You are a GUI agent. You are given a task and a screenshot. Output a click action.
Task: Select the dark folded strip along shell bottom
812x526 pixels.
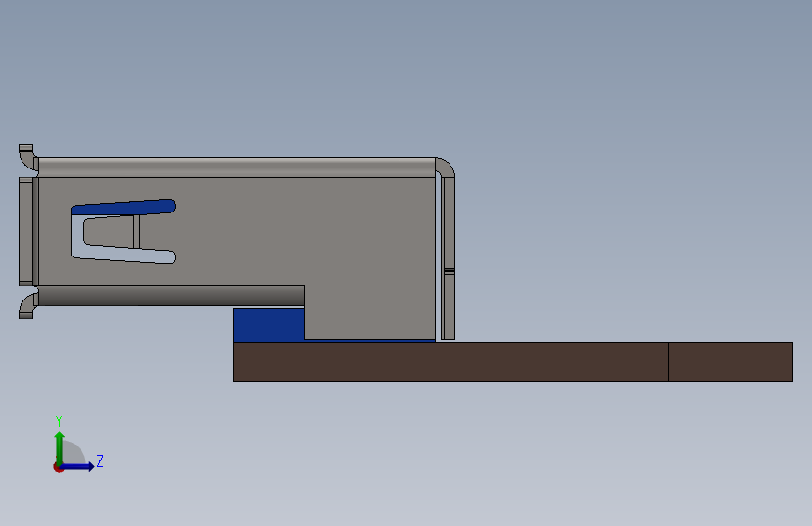(171, 296)
